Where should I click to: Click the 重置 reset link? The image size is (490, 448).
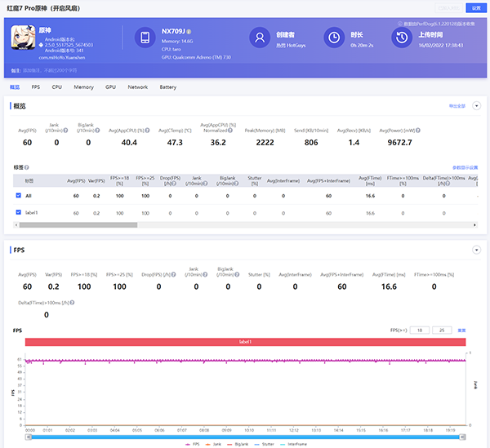pos(461,330)
